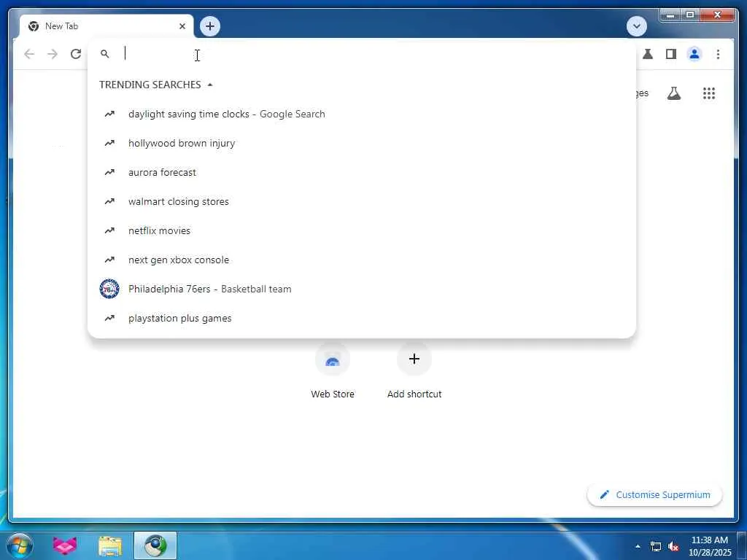Open the pink cat app in taskbar
This screenshot has width=747, height=560.
point(65,545)
